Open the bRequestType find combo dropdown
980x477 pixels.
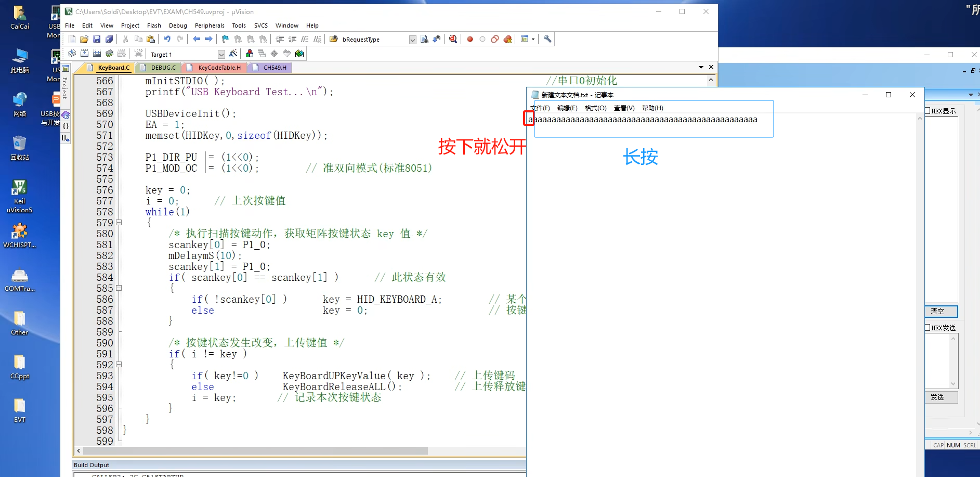(x=412, y=40)
